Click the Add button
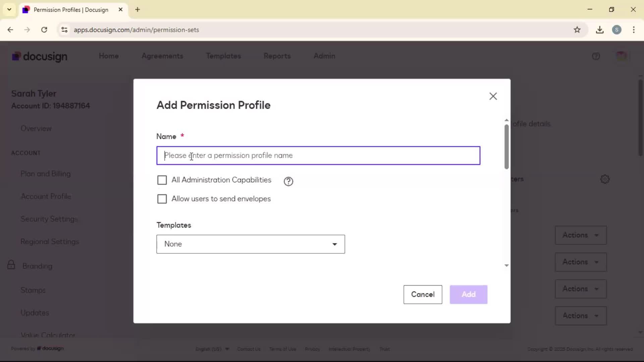The width and height of the screenshot is (644, 362). click(x=468, y=294)
